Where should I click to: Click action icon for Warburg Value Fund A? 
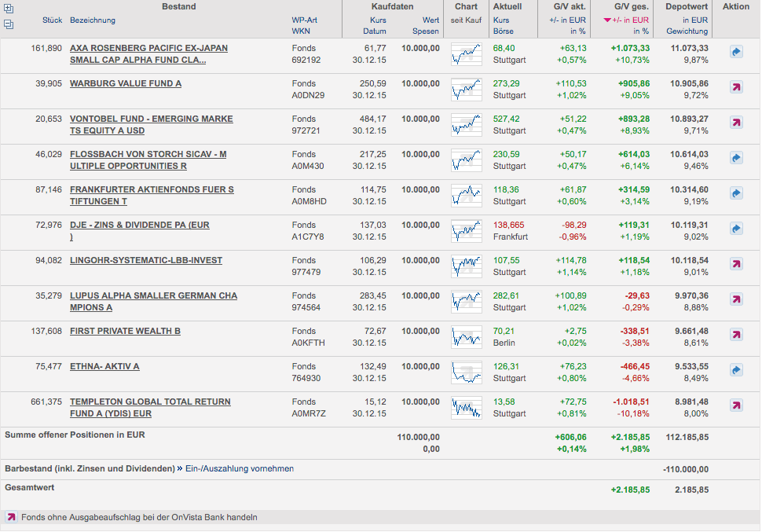(736, 87)
